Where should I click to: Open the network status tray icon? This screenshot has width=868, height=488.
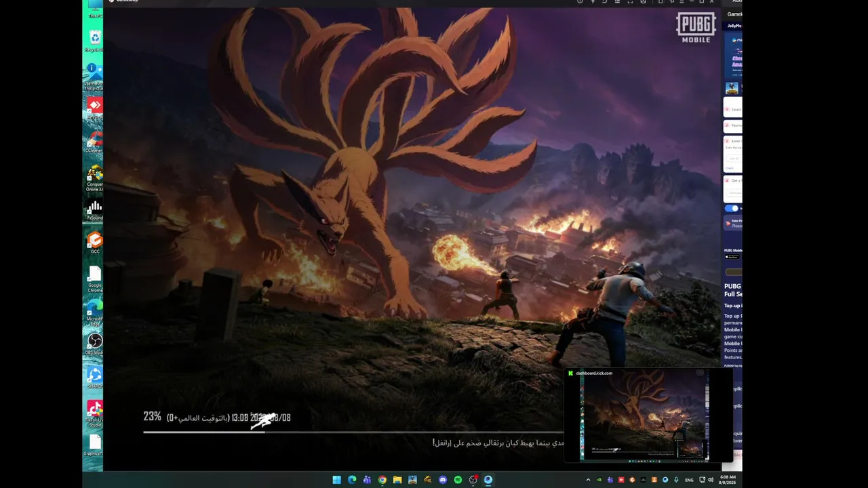coord(702,480)
